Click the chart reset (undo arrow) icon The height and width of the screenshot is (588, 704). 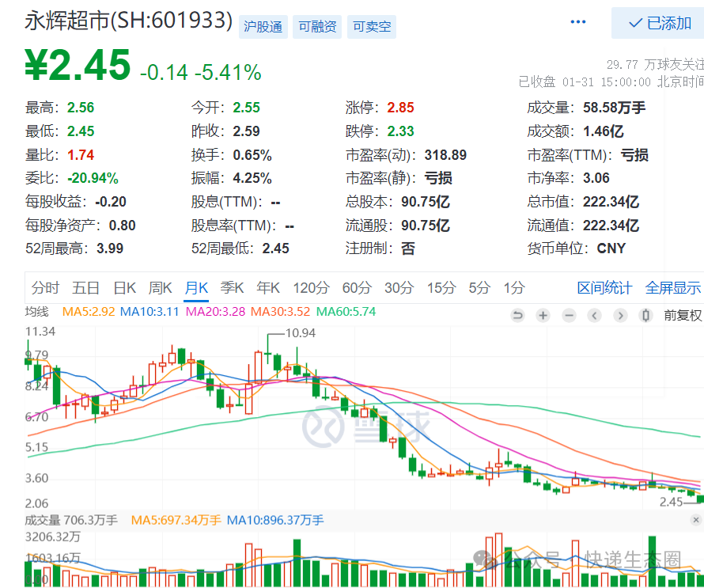518,315
